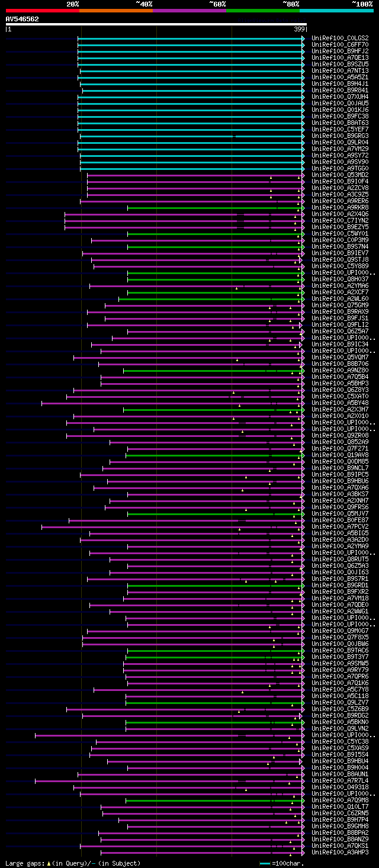Select hit UniRef100_B9EZY5

tap(339, 227)
